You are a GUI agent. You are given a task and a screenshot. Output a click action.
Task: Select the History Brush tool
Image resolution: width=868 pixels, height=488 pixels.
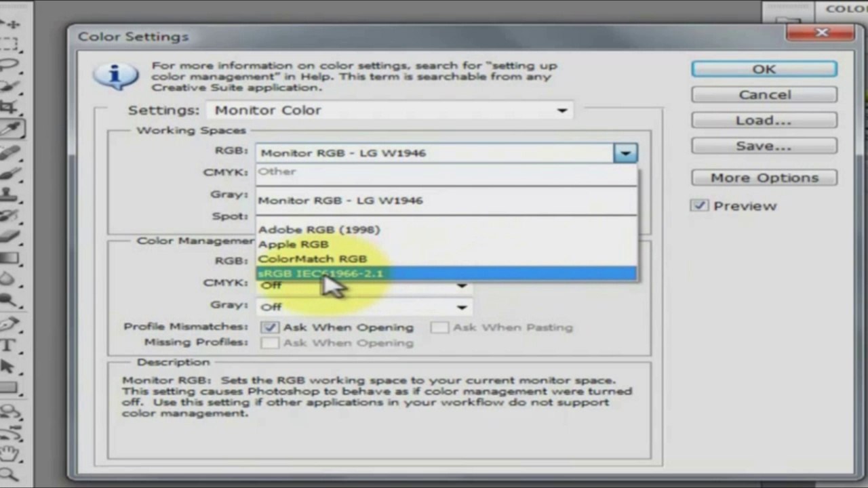point(9,215)
